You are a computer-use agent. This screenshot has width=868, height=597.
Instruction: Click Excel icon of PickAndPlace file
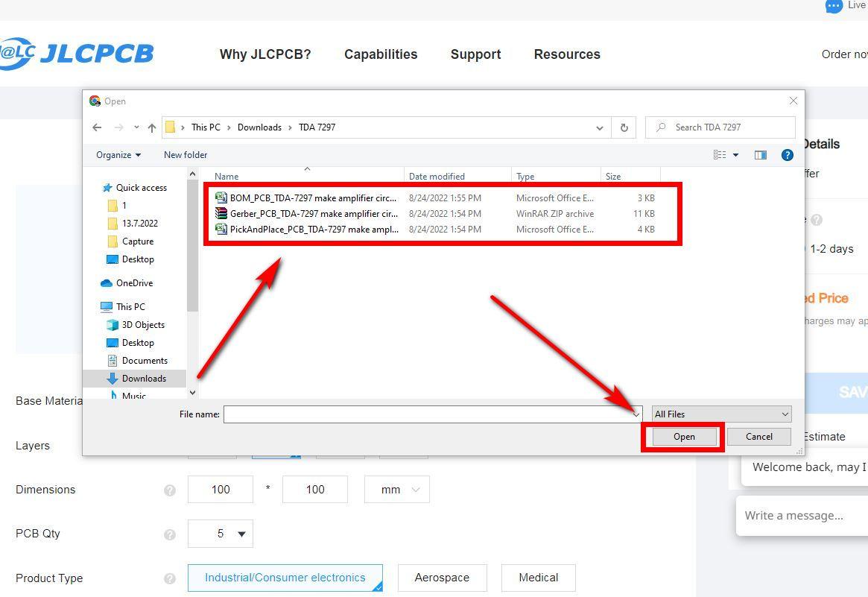tap(221, 230)
